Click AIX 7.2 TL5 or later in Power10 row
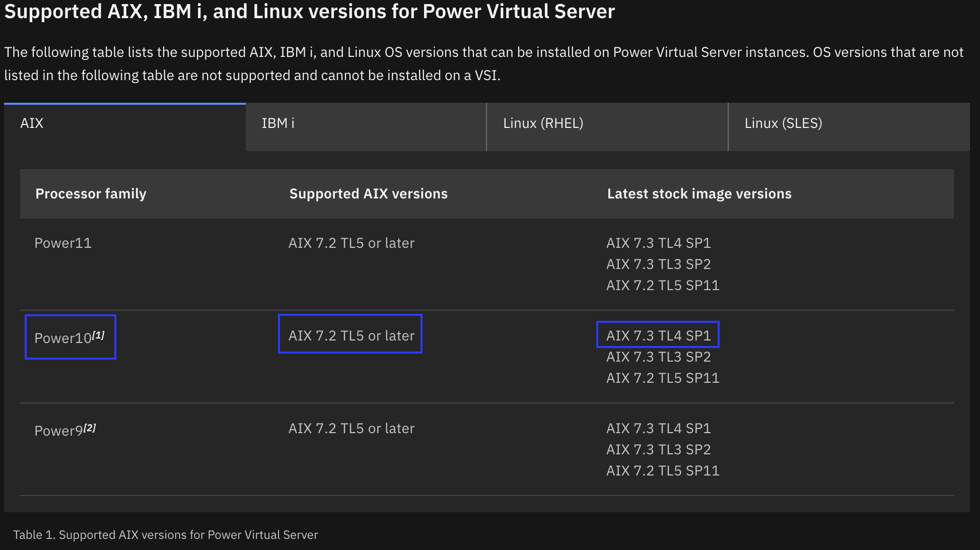 coord(352,336)
